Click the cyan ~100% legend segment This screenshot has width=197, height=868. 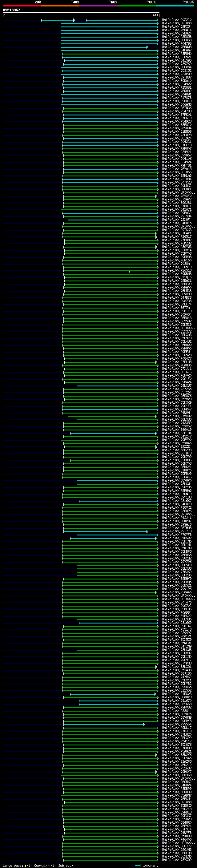point(175,6)
